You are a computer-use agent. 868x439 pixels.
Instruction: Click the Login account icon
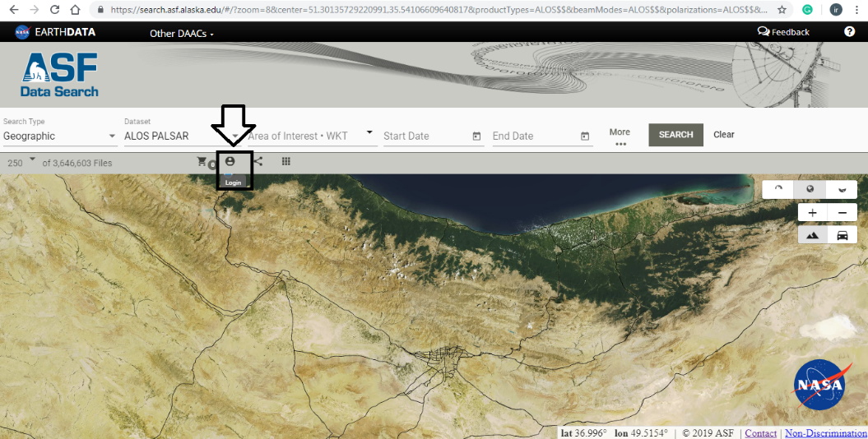pyautogui.click(x=230, y=162)
